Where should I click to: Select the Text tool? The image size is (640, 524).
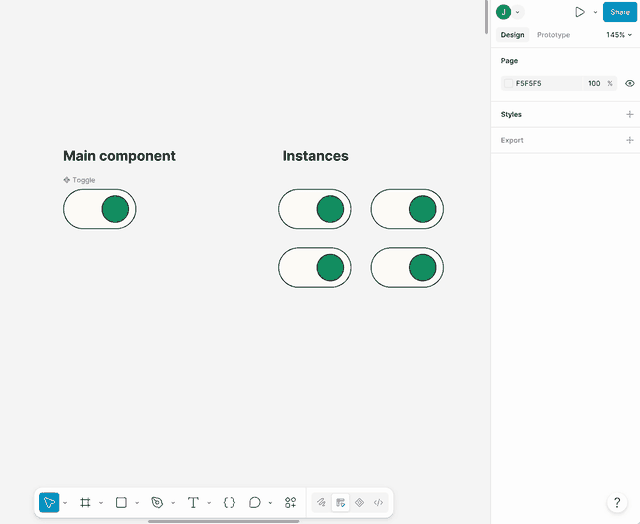pos(193,502)
